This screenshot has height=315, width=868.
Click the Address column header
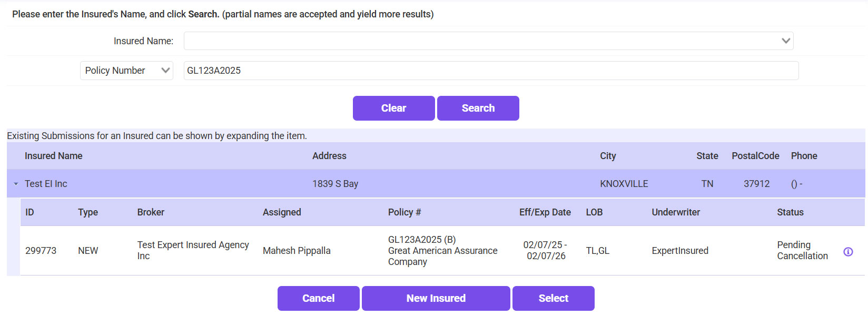[329, 156]
